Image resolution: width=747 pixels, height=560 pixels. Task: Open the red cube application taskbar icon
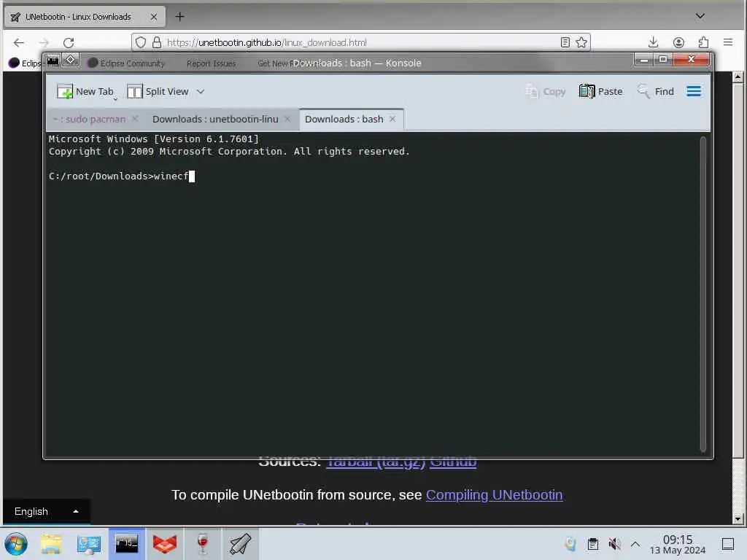(x=165, y=544)
